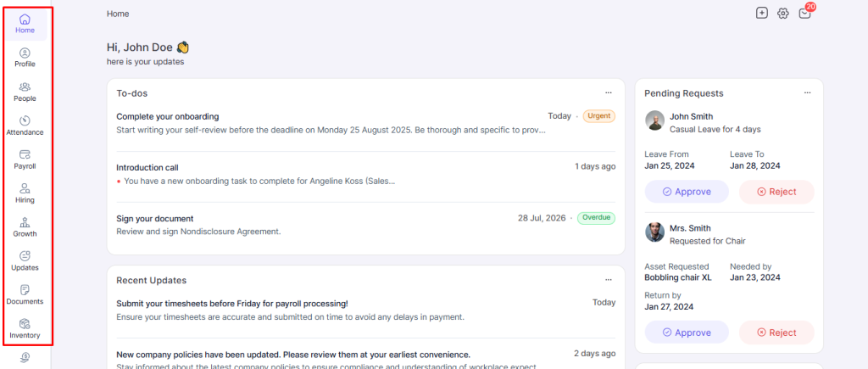Viewport: 868px width, 369px height.
Task: Click the 'Hi, John Doe' greeting
Action: coord(147,48)
